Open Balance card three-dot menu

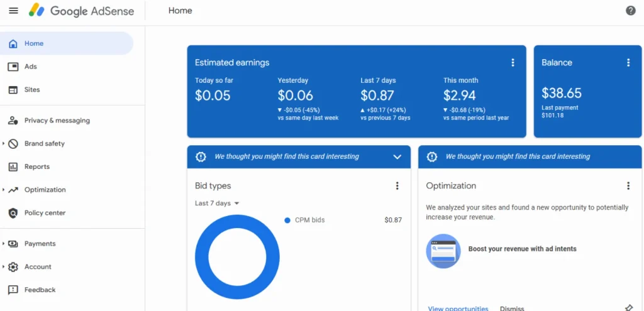tap(628, 63)
